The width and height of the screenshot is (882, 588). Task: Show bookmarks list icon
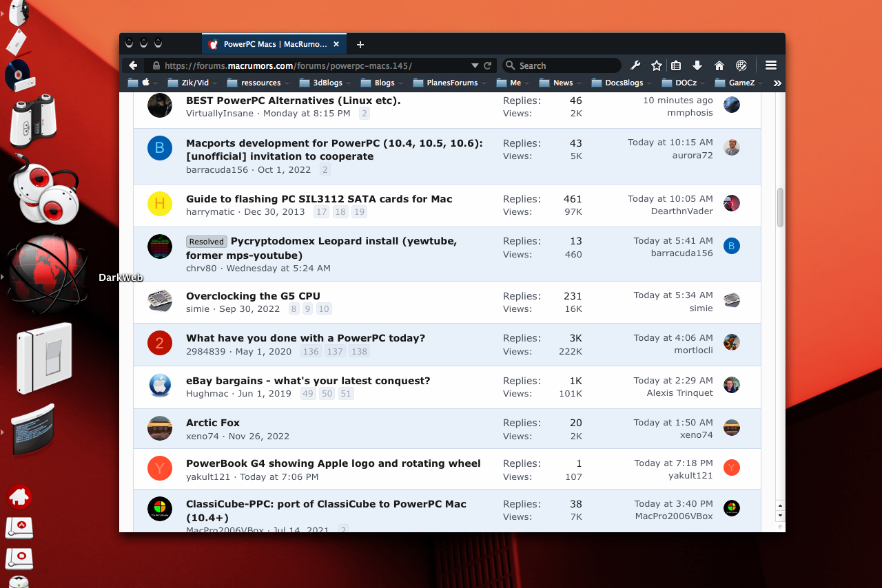(676, 65)
